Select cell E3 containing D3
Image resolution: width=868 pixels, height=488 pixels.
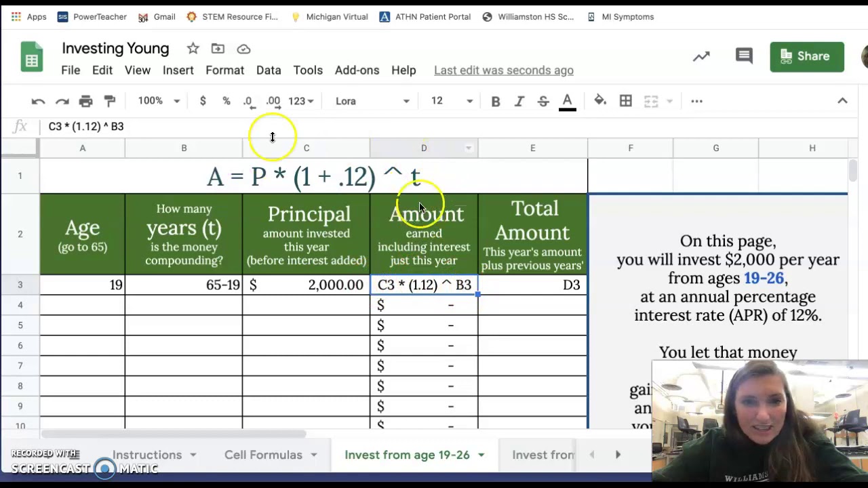pyautogui.click(x=533, y=285)
